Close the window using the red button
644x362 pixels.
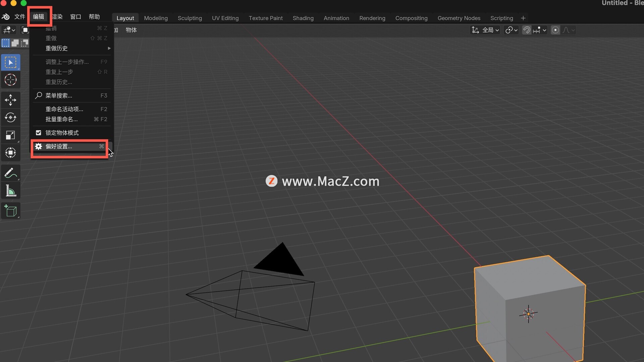[x=3, y=3]
